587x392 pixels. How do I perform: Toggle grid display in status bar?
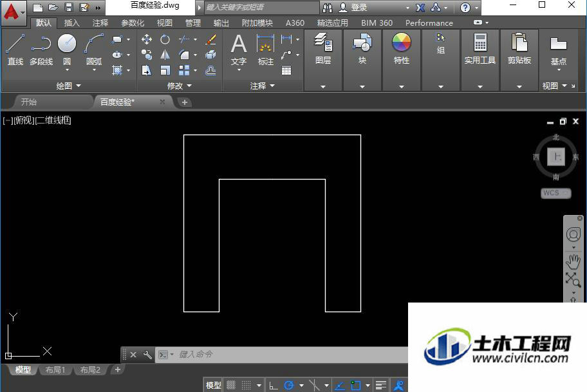(x=231, y=385)
